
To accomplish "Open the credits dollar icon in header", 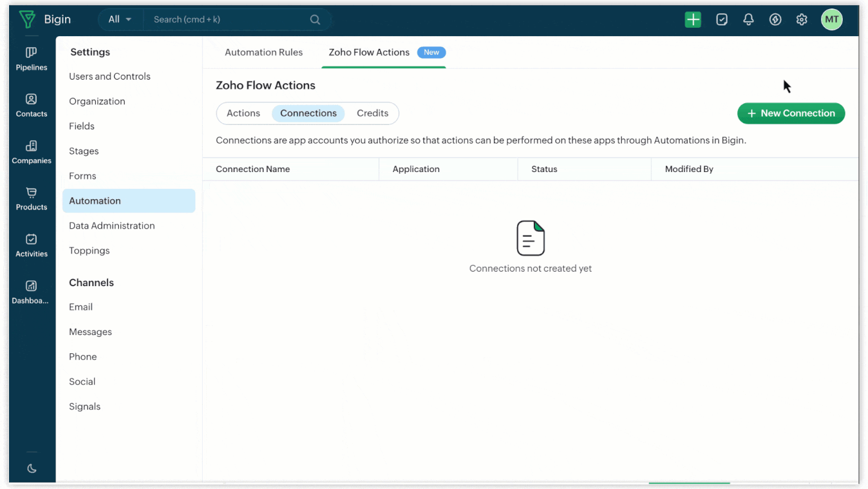I will click(x=775, y=19).
